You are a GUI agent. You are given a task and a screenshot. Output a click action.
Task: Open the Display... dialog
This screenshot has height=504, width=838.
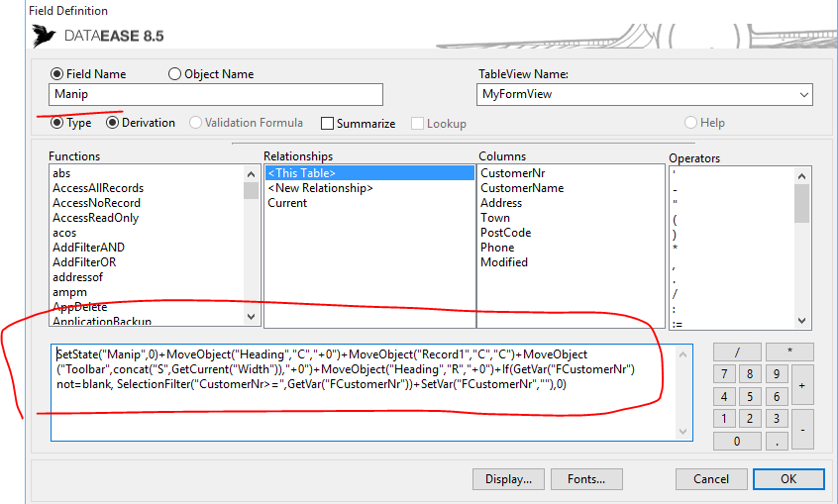(508, 479)
